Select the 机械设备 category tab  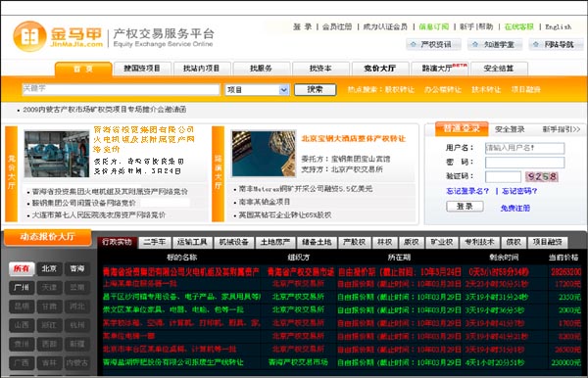[233, 242]
